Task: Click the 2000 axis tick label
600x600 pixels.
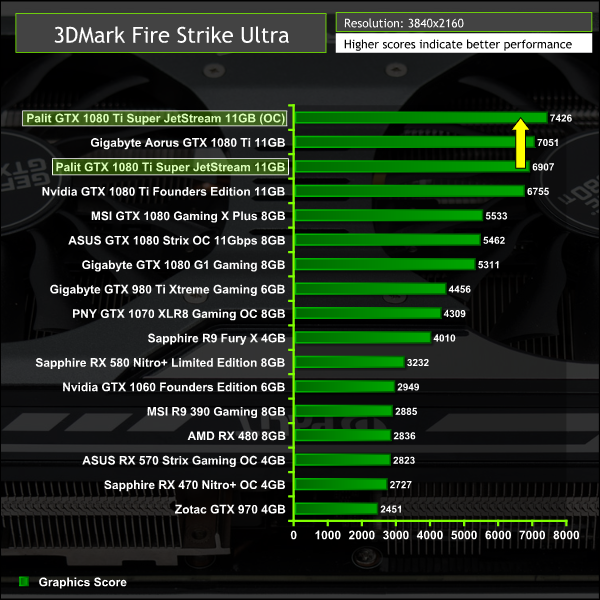Action: [x=362, y=535]
